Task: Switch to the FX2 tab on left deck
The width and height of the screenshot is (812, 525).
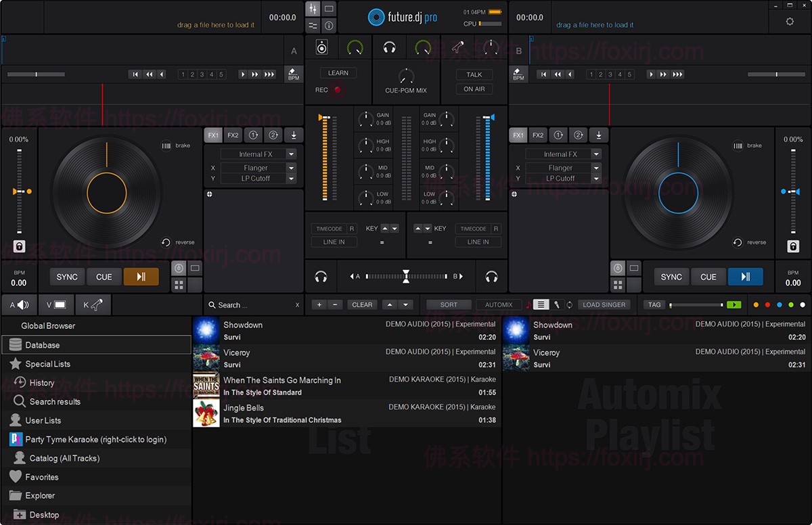Action: (x=233, y=135)
